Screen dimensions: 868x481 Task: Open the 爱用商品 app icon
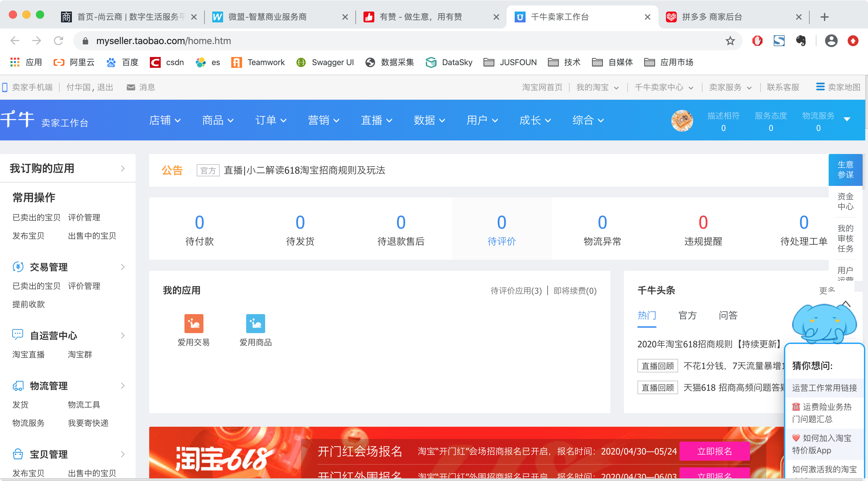256,324
